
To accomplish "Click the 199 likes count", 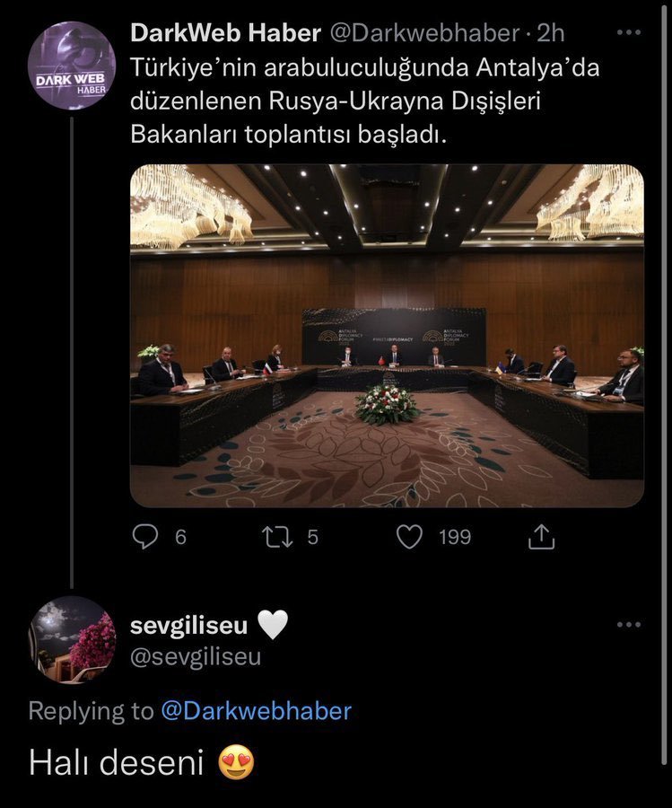I will coord(455,537).
